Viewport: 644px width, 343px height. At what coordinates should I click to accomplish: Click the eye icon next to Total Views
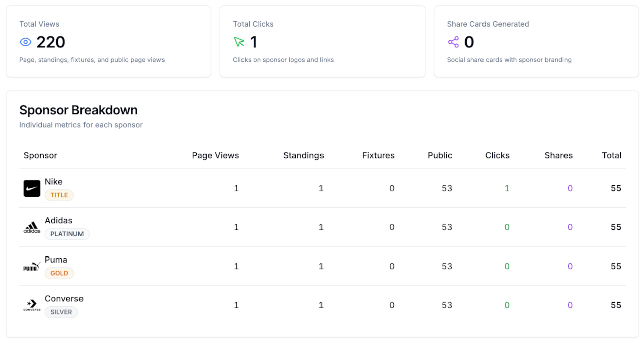[x=25, y=42]
